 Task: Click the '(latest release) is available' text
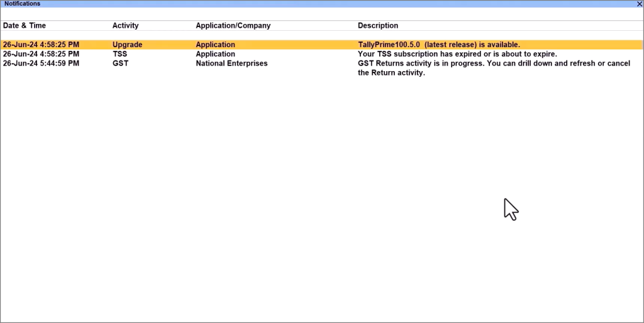[472, 45]
